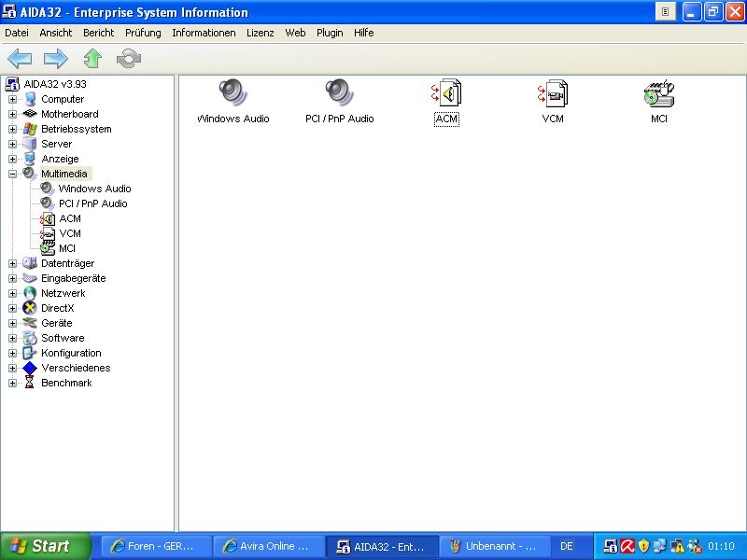The image size is (747, 560).
Task: Select ACM in the tree
Action: (70, 218)
